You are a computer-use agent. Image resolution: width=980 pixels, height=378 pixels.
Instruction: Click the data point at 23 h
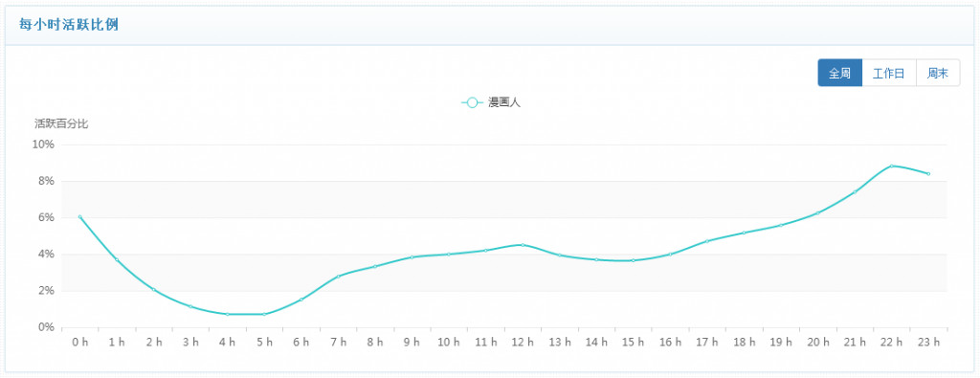[928, 174]
